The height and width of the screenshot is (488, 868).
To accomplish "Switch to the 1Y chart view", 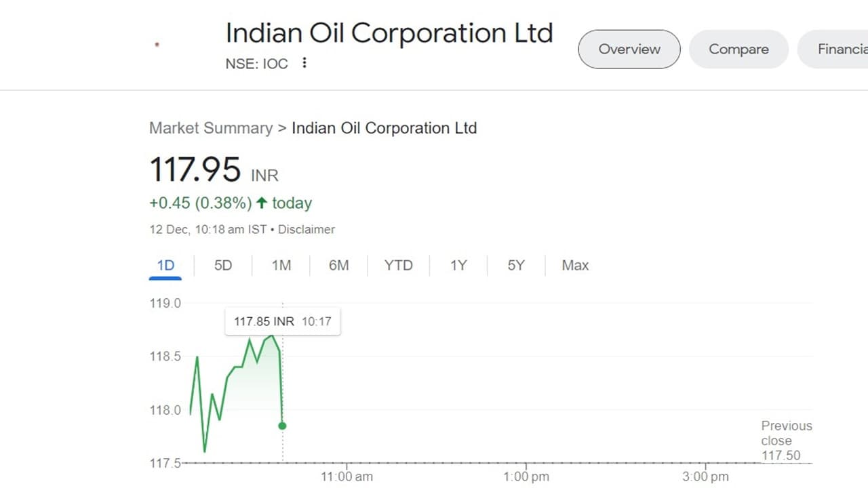I will click(x=458, y=265).
